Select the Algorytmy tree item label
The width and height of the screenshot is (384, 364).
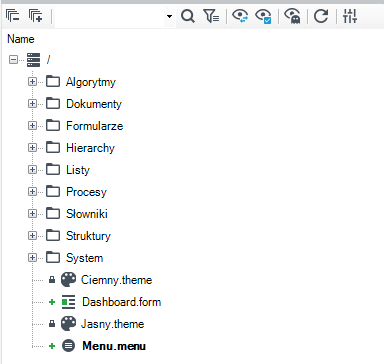[91, 82]
